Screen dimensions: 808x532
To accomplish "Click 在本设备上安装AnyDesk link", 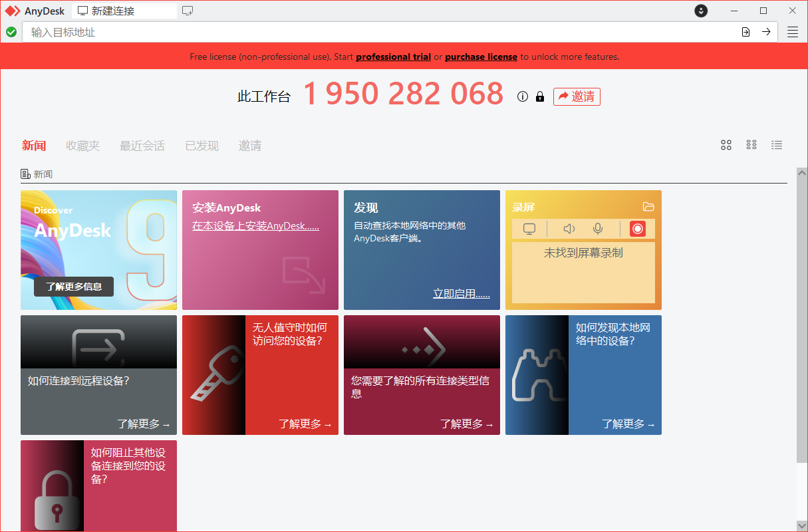I will click(255, 225).
